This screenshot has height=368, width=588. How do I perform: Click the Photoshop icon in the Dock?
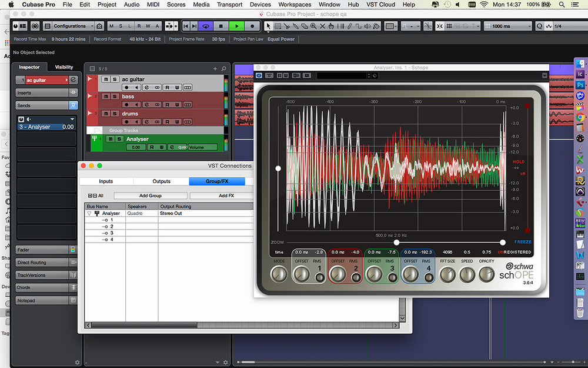(580, 85)
